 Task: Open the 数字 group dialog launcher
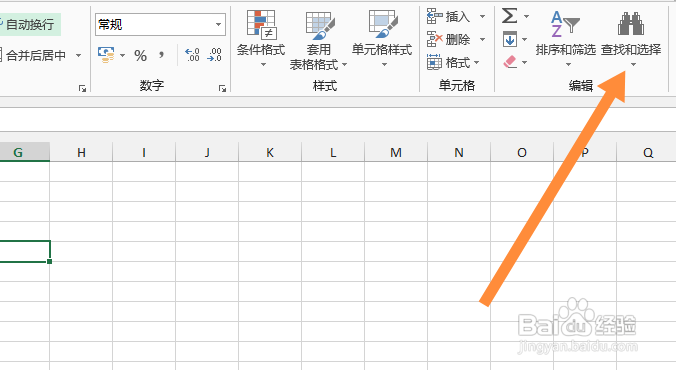coord(222,88)
